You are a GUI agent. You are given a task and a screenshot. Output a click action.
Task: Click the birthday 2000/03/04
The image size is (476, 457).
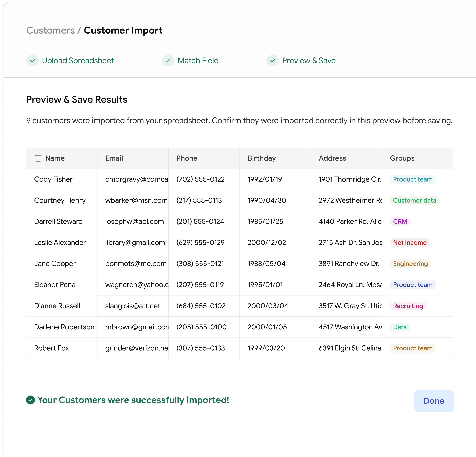click(268, 306)
